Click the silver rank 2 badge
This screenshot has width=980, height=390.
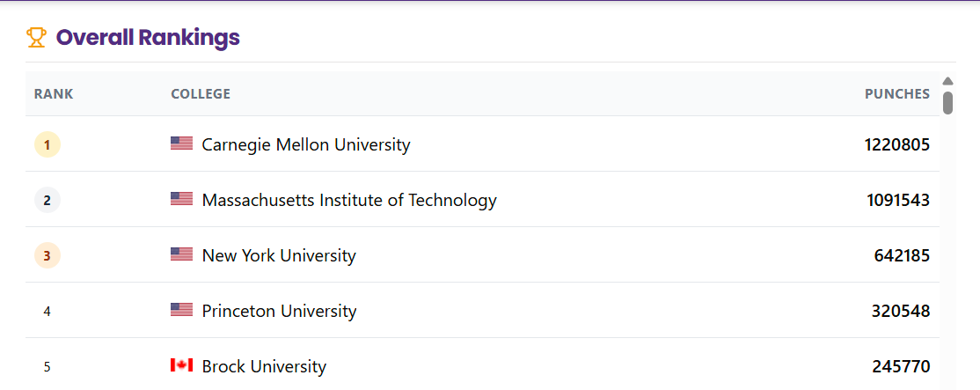48,200
